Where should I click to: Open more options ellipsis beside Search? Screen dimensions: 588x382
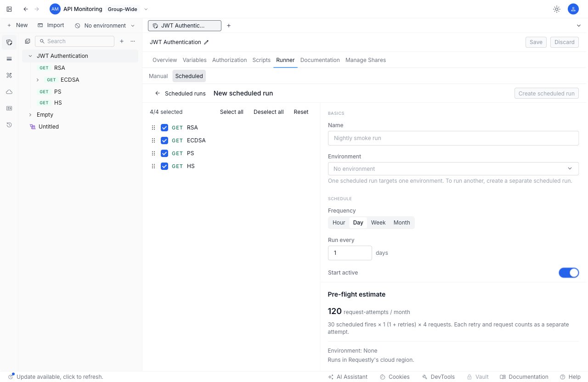click(133, 41)
